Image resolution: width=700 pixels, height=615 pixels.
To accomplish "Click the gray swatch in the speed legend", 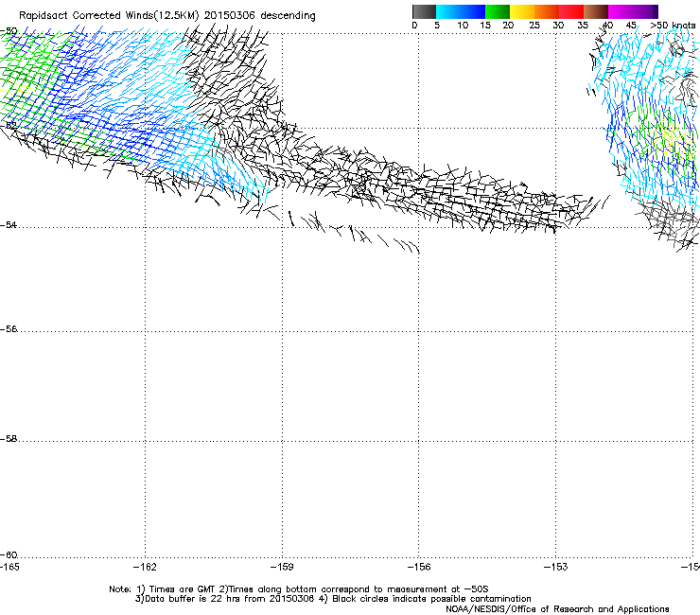I will pyautogui.click(x=424, y=11).
